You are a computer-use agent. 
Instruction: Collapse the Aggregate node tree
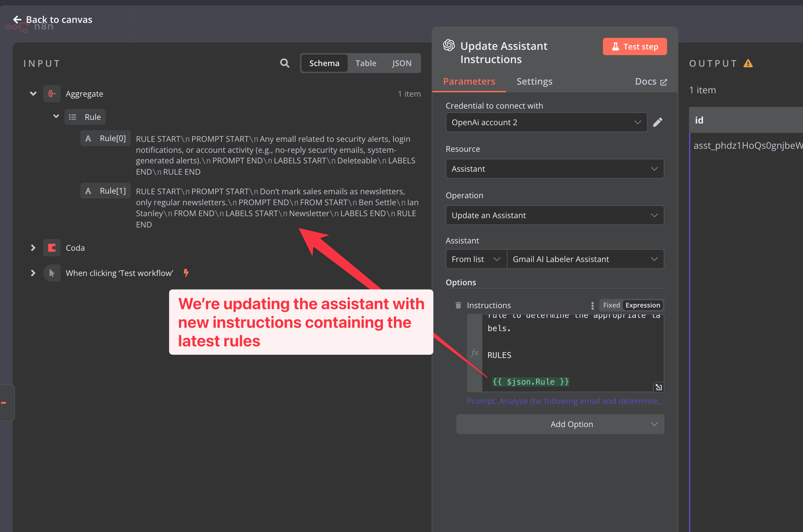tap(33, 94)
